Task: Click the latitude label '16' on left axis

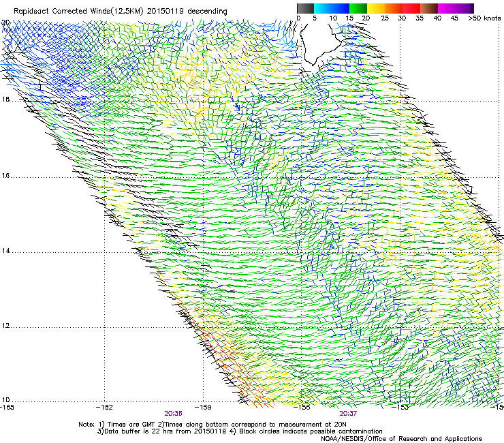Action: (5, 176)
